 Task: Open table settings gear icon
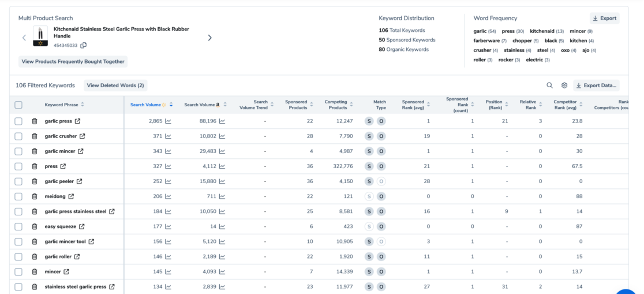point(564,85)
